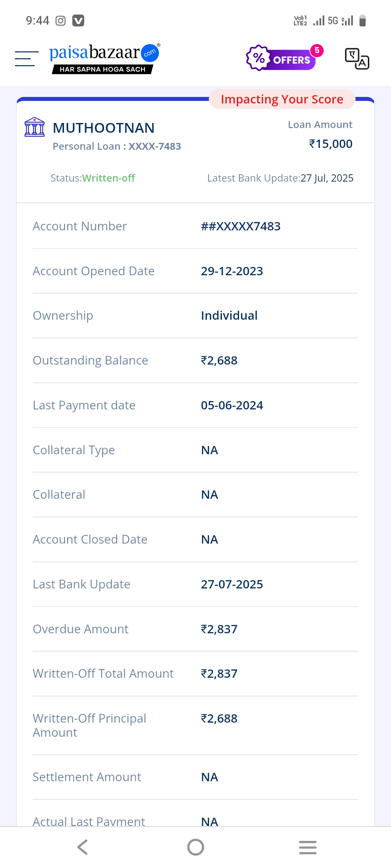Tap the Last Payment date row

coord(195,405)
